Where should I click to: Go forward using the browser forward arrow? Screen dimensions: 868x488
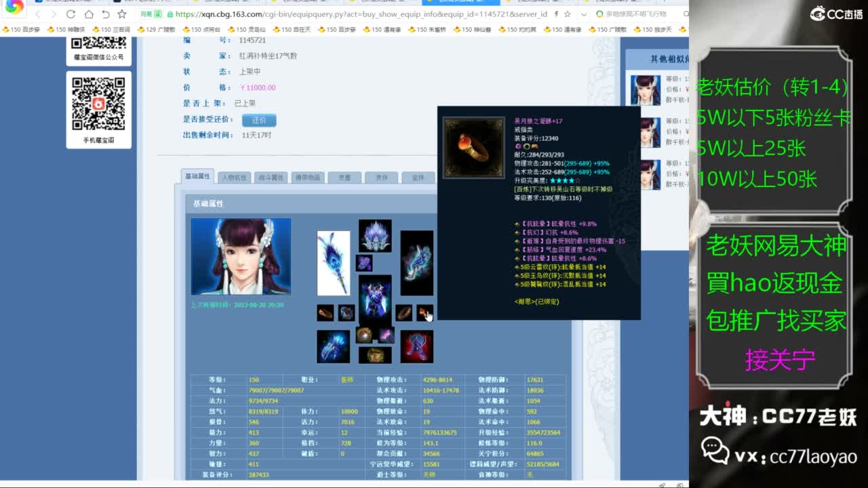pos(54,14)
